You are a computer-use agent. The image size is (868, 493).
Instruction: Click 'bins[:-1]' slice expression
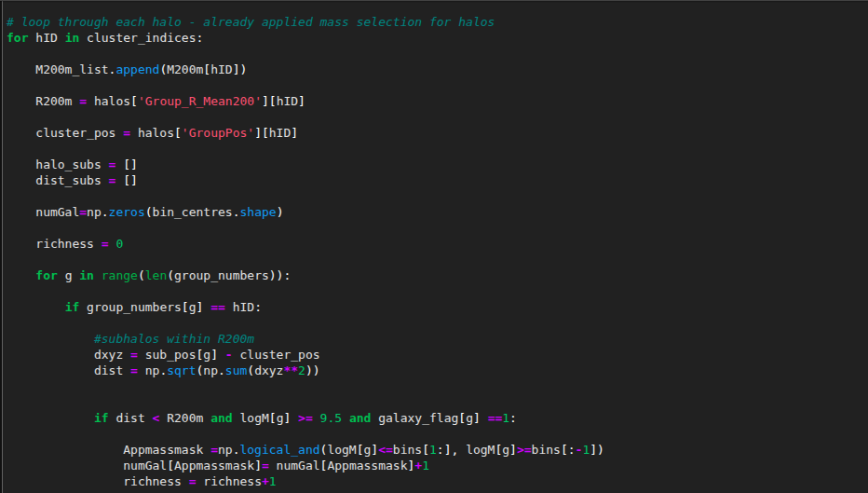tap(563, 450)
